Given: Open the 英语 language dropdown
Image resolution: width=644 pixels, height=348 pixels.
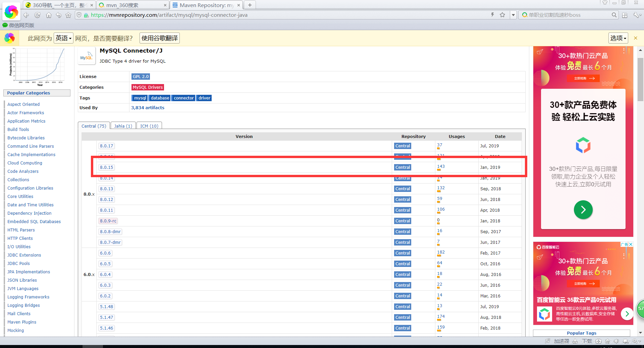Looking at the screenshot, I should coord(63,38).
